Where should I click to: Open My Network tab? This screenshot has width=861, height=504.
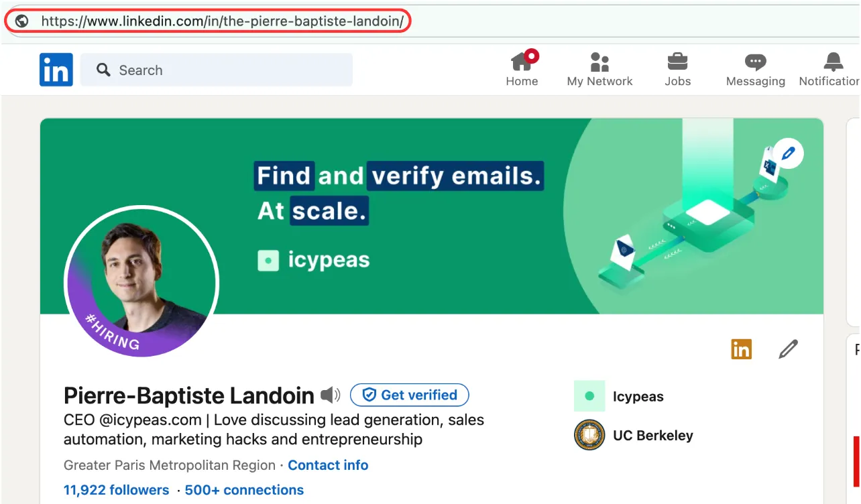pyautogui.click(x=599, y=69)
